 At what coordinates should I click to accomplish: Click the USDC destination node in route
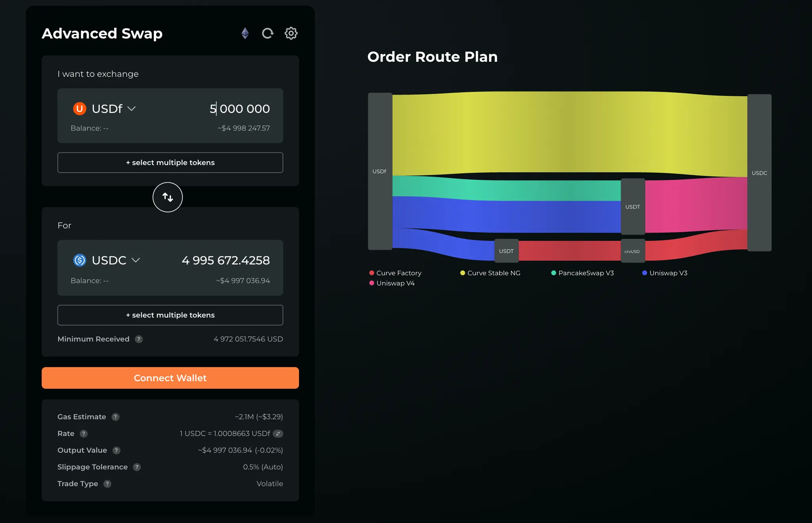[x=759, y=173]
